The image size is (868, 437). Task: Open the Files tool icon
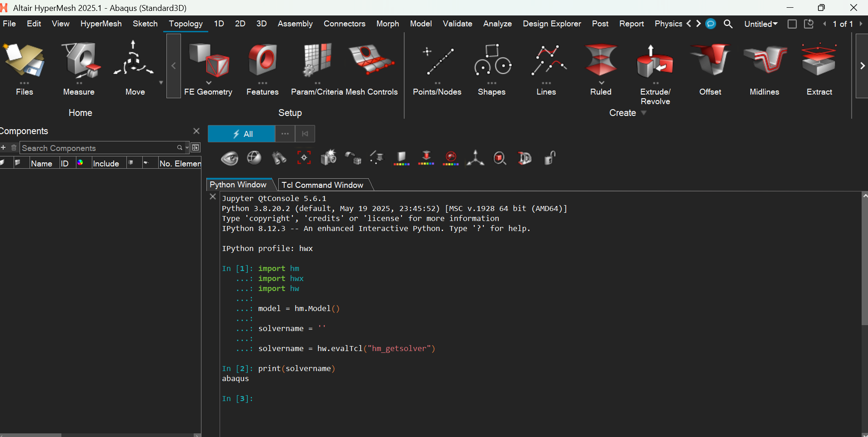tap(24, 60)
